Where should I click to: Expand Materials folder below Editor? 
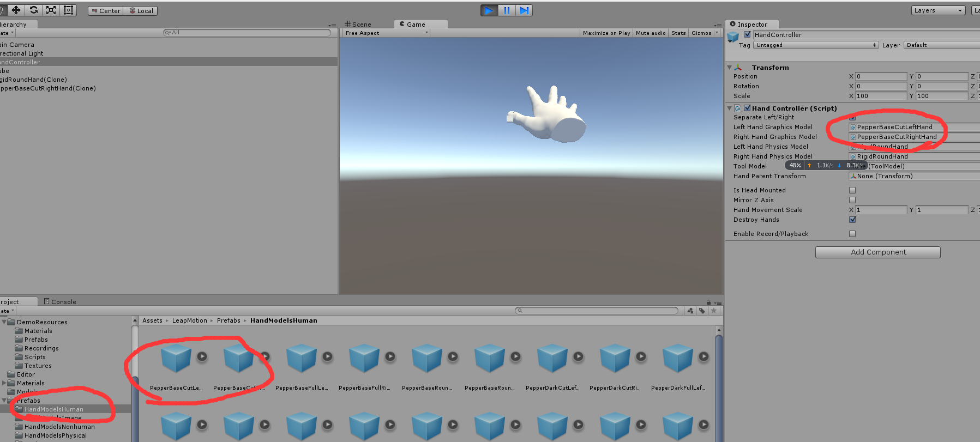(x=4, y=383)
